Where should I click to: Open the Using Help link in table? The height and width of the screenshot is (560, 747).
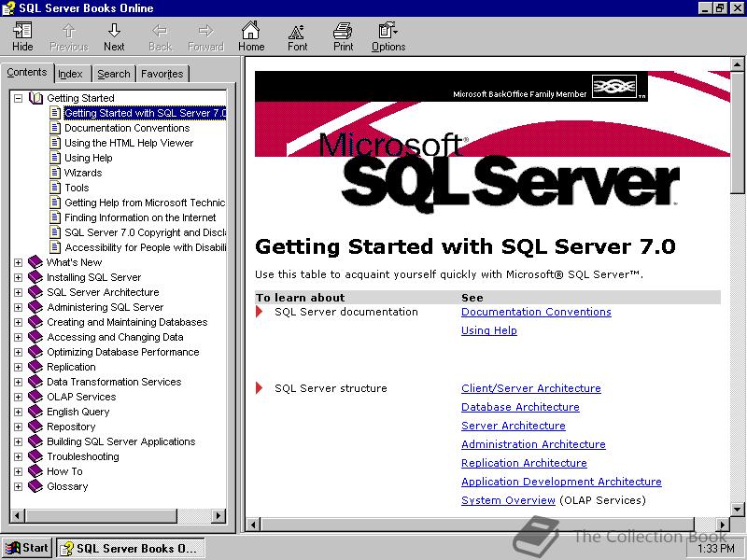point(488,330)
